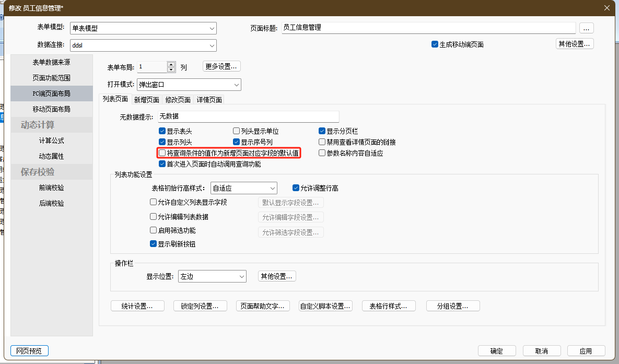This screenshot has width=619, height=364.
Task: Toggle 生成移动端页面 checkbox
Action: [x=435, y=44]
